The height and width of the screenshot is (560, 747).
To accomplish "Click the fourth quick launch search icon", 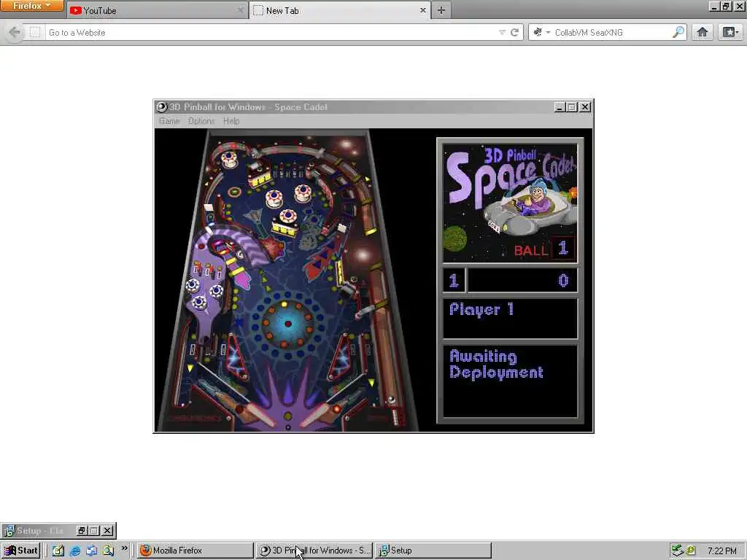I will pos(108,551).
